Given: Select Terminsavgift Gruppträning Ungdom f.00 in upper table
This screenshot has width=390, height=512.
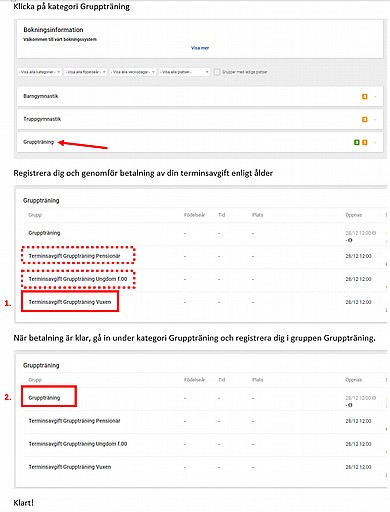Looking at the screenshot, I should [x=78, y=279].
